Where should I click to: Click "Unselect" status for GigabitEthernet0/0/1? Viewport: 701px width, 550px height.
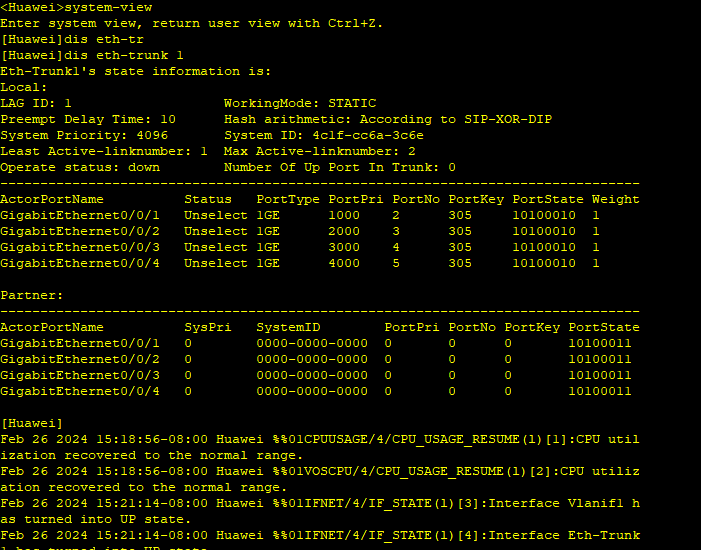click(216, 216)
